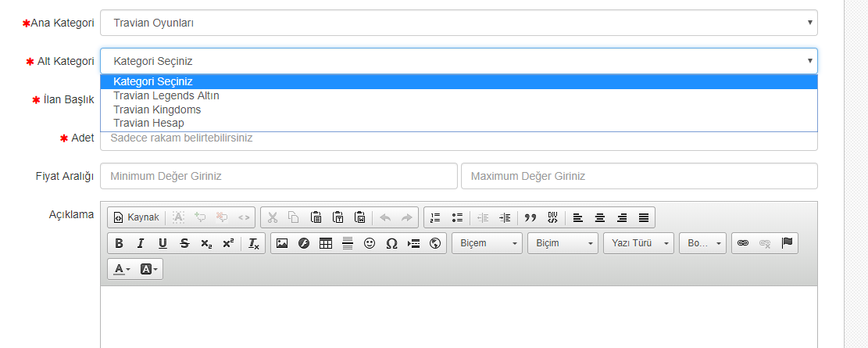Open the Bo... font size dropdown

pos(703,243)
